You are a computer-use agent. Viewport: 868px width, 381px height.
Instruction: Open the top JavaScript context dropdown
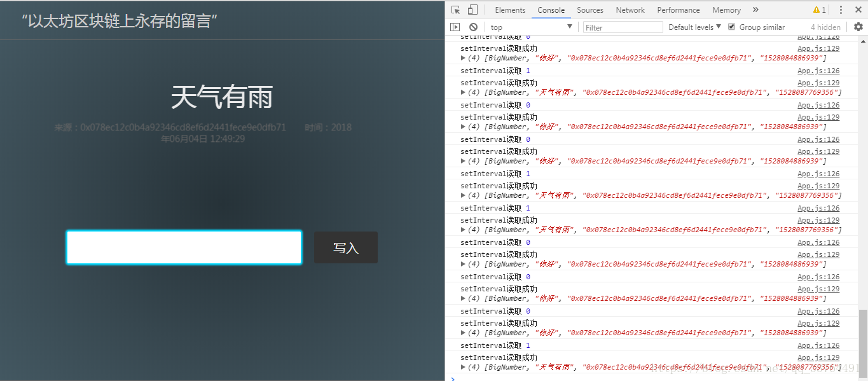click(x=531, y=27)
